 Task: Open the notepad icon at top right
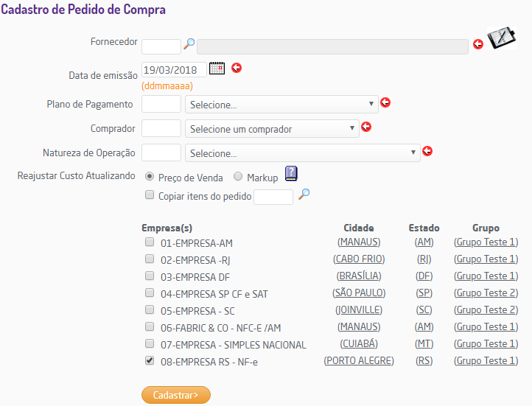(501, 38)
